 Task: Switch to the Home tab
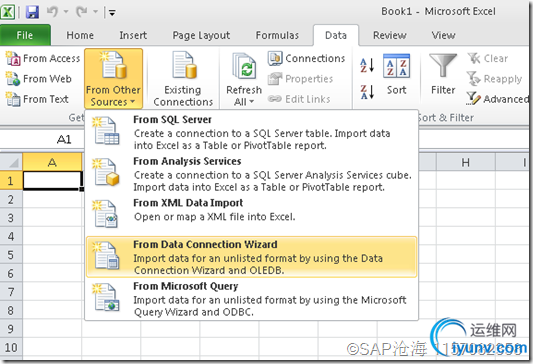pyautogui.click(x=80, y=35)
